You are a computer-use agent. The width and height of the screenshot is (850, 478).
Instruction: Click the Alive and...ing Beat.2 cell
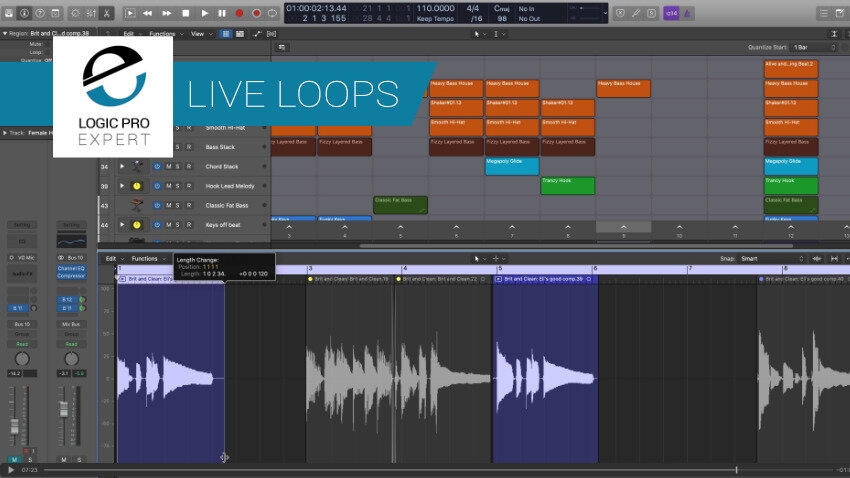pyautogui.click(x=791, y=69)
